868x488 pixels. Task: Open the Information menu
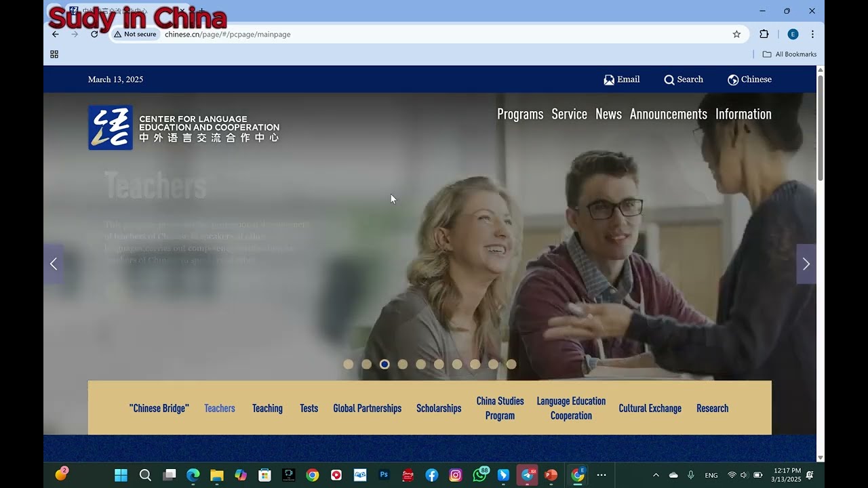click(x=743, y=114)
